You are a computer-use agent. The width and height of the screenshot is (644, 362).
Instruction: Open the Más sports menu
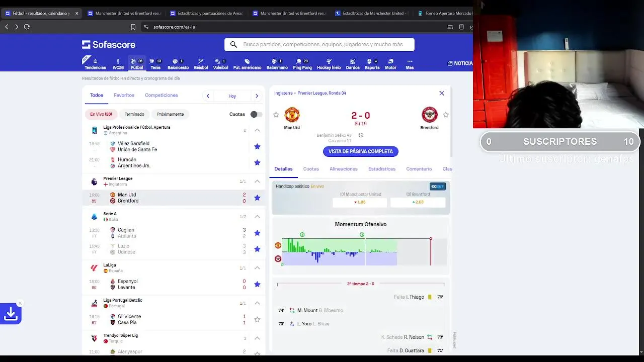coord(410,64)
